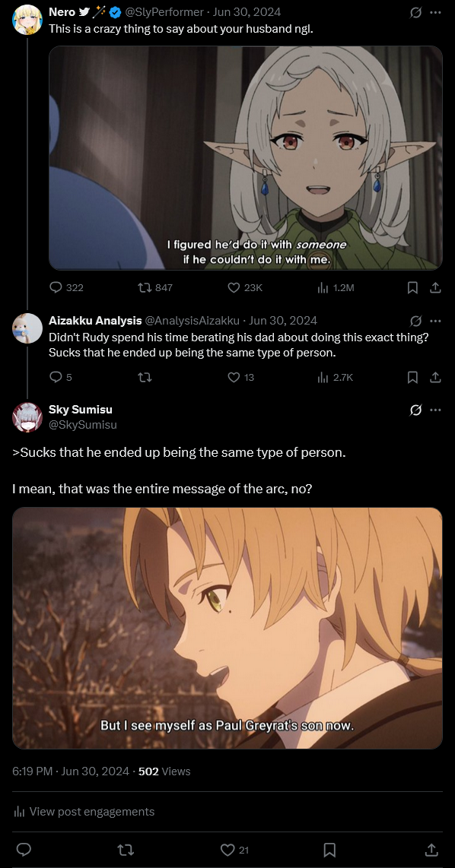
Task: Reply to Nero's post with 322 comments
Action: click(x=66, y=287)
